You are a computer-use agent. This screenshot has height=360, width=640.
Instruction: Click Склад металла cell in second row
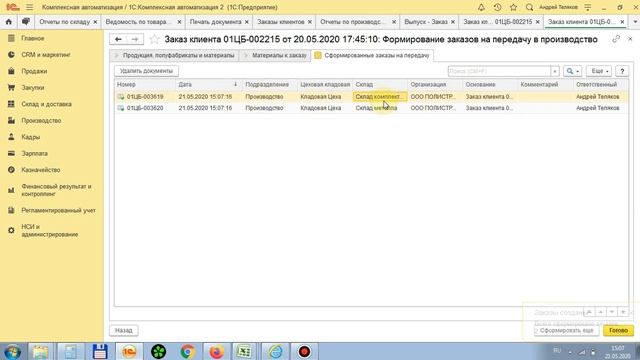[380, 108]
